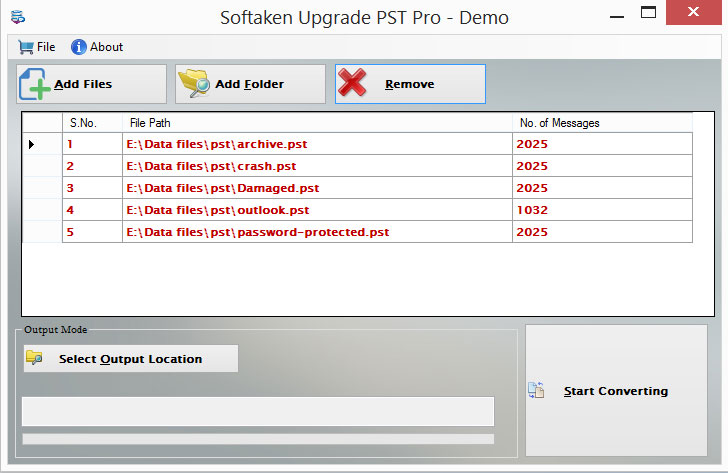Screen dimensions: 728x473
Task: Click the conversion progress bar
Action: click(x=258, y=439)
